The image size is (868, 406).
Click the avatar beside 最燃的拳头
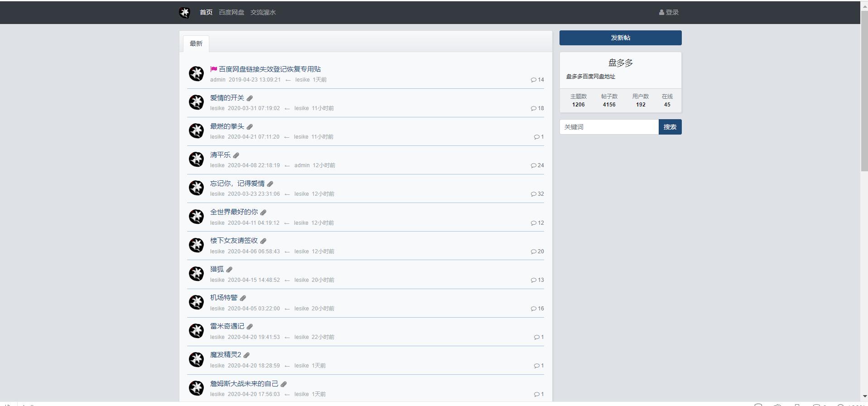(196, 130)
